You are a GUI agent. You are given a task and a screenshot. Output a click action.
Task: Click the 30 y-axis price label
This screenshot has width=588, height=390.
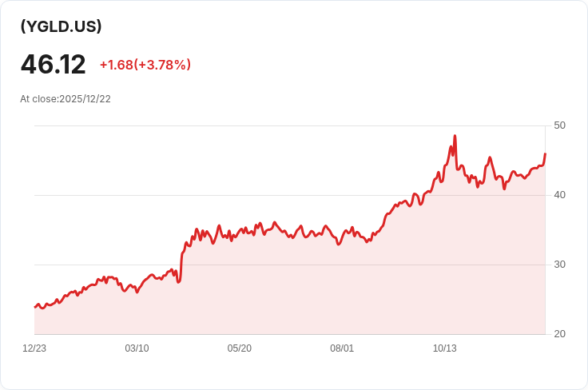click(x=559, y=265)
